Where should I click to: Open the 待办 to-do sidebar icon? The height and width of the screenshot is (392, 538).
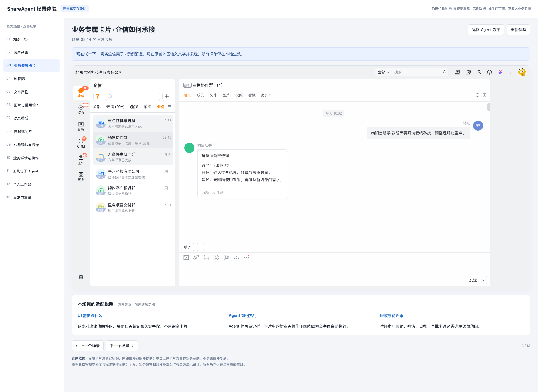(x=81, y=109)
